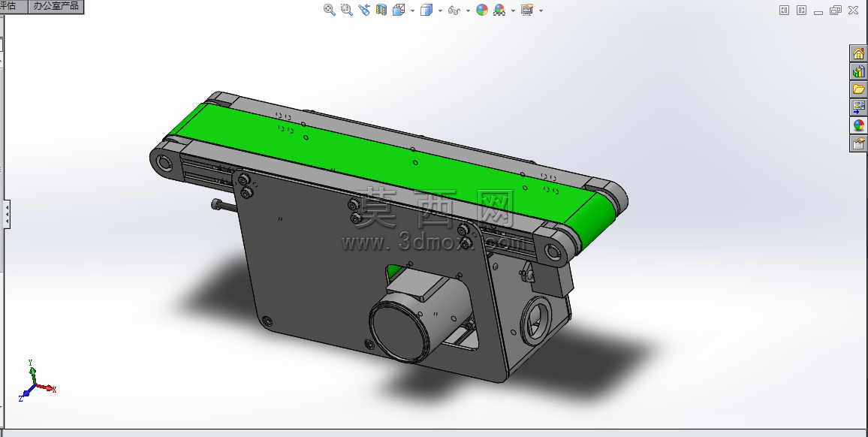Open SolidWorks Resources home tab in task pane

858,53
